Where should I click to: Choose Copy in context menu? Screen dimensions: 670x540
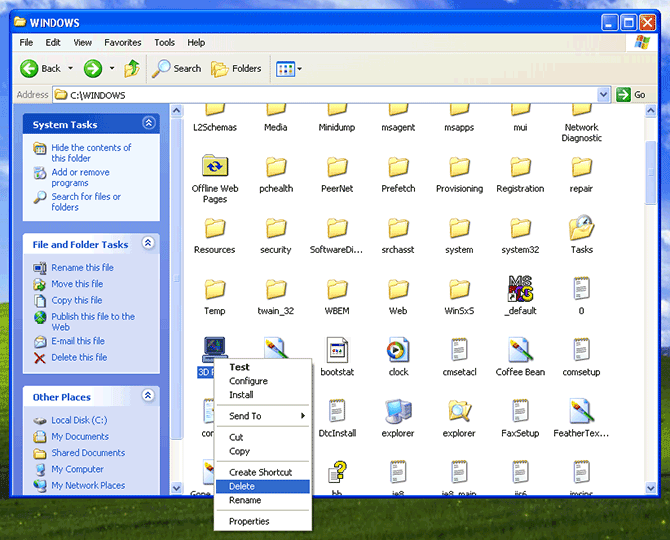pos(263,451)
